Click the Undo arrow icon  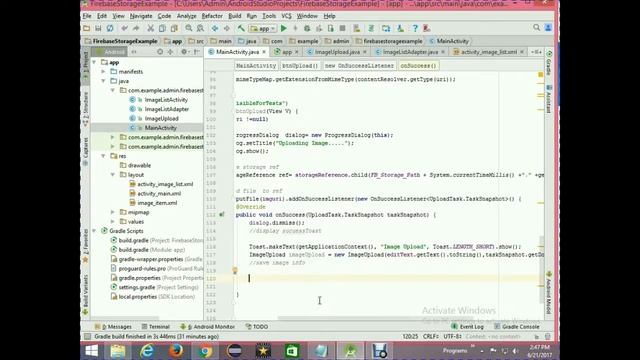124,28
